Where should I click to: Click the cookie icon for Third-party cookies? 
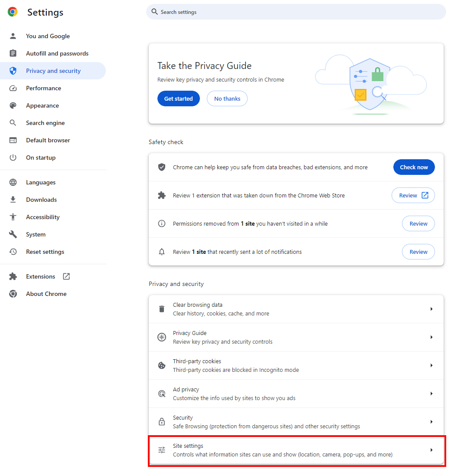(162, 365)
